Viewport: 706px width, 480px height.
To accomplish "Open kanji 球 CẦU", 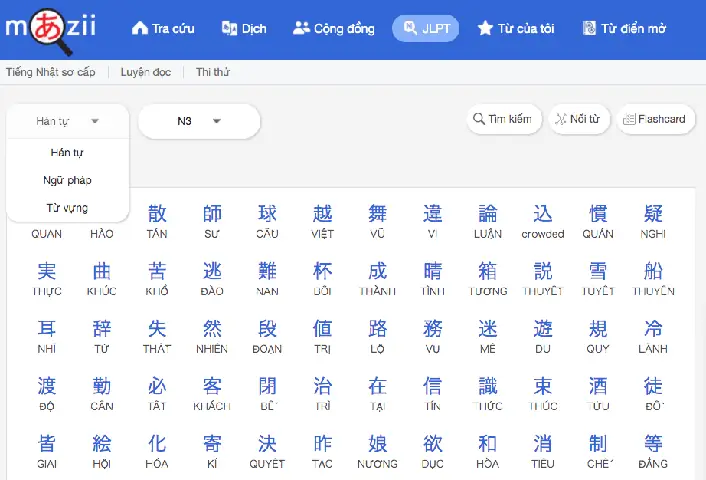I will tap(267, 221).
